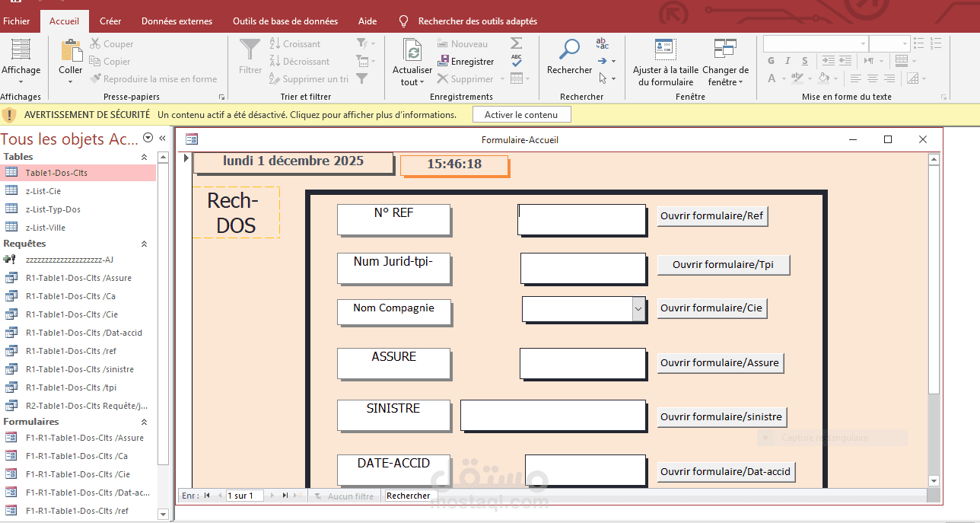Open the Données externes tab
This screenshot has width=980, height=523.
(177, 21)
